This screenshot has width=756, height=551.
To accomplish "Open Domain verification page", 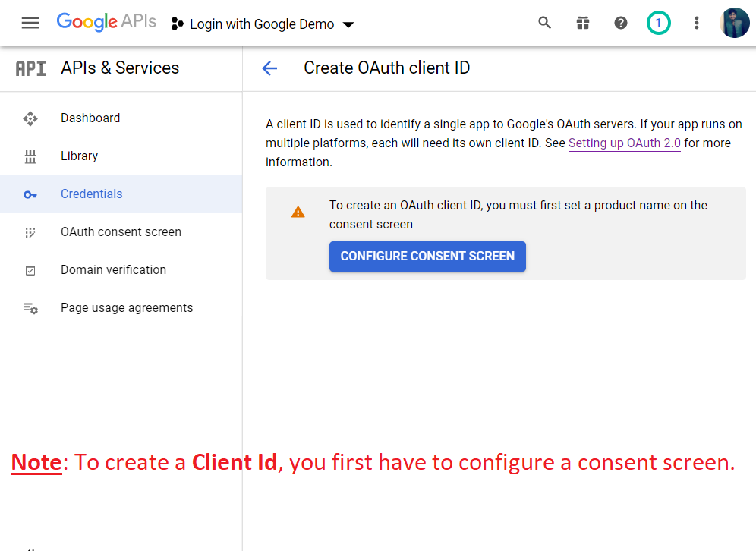I will point(121,270).
